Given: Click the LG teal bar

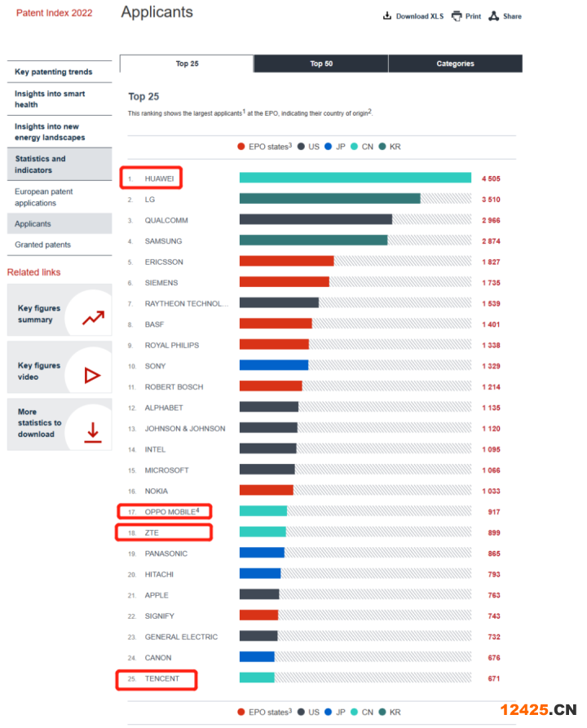Looking at the screenshot, I should point(329,199).
